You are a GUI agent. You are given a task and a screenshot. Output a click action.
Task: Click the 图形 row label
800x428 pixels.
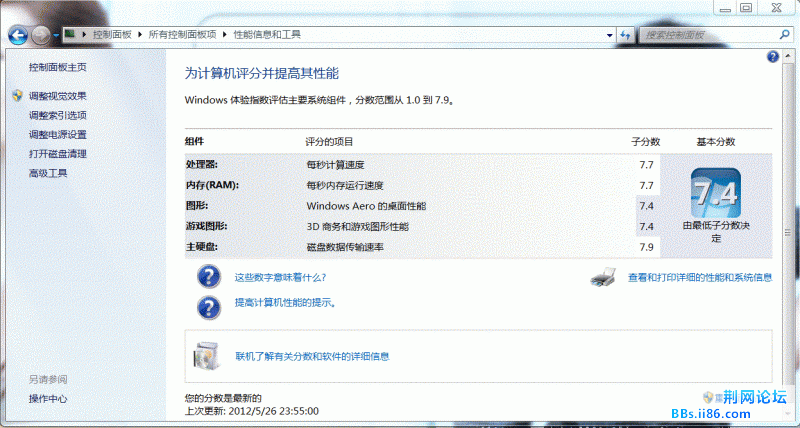[x=197, y=206]
